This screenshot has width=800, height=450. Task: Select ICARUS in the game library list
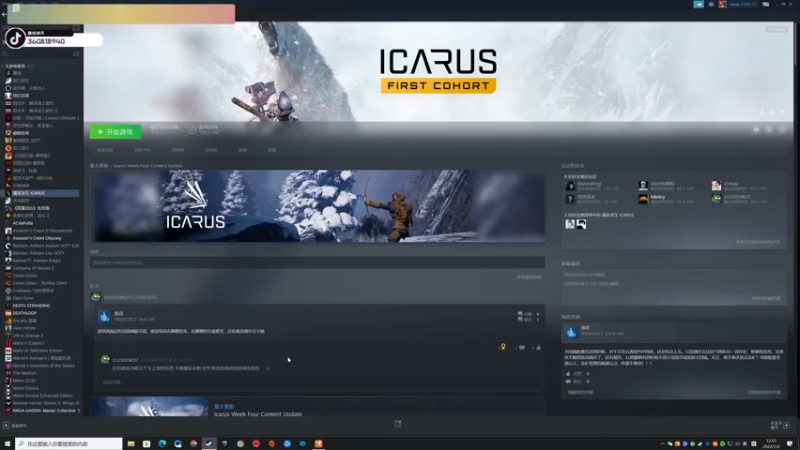41,193
